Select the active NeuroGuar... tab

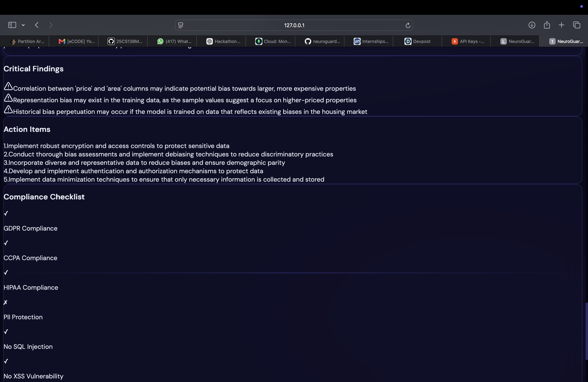point(564,42)
